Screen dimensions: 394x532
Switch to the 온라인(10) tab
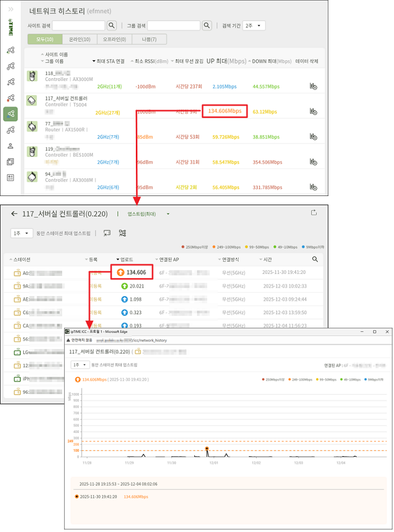[79, 39]
